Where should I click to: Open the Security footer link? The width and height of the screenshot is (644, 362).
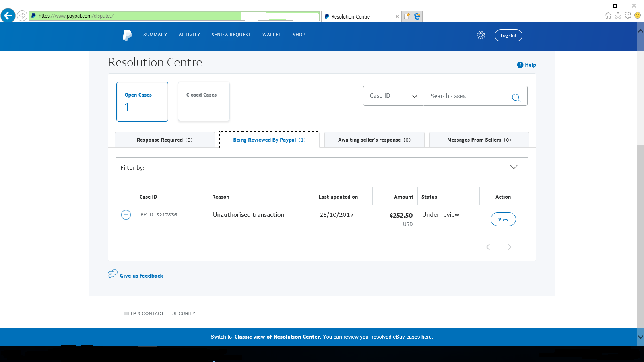(184, 313)
